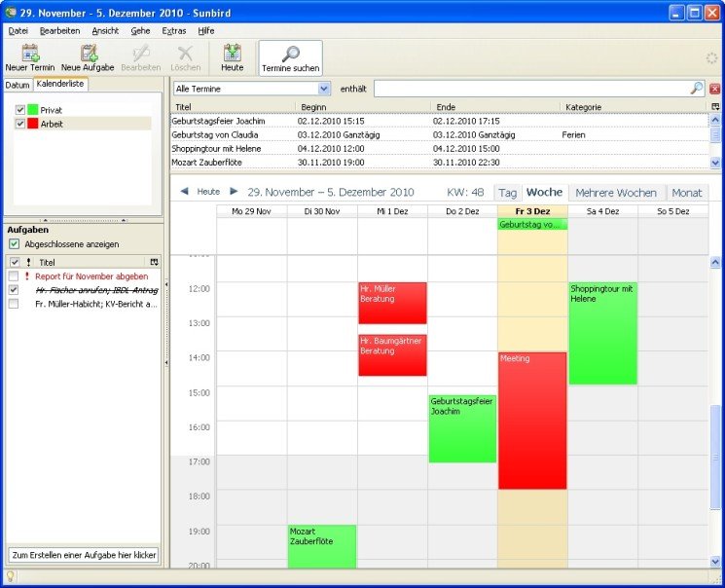Viewport: 725px width, 588px height.
Task: Open the task list column picker
Action: pyautogui.click(x=154, y=263)
